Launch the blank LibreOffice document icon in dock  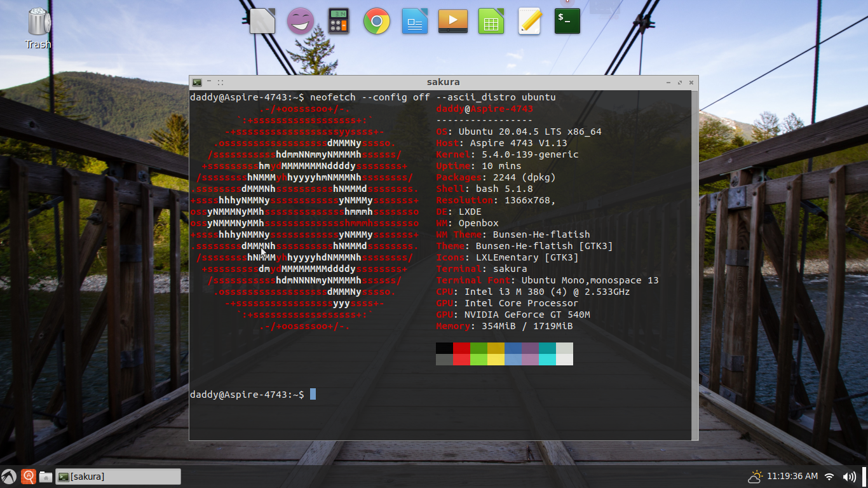[262, 21]
